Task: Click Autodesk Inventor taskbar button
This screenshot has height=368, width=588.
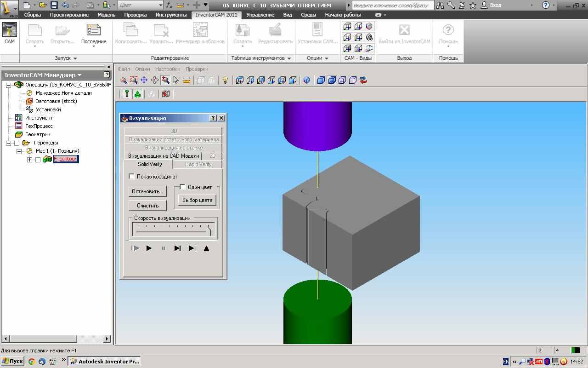Action: tap(105, 362)
